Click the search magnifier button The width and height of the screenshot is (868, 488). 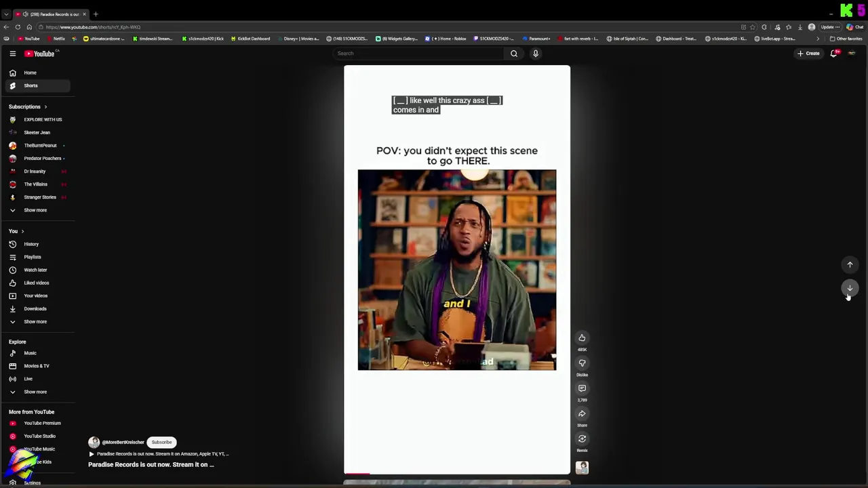pyautogui.click(x=514, y=54)
